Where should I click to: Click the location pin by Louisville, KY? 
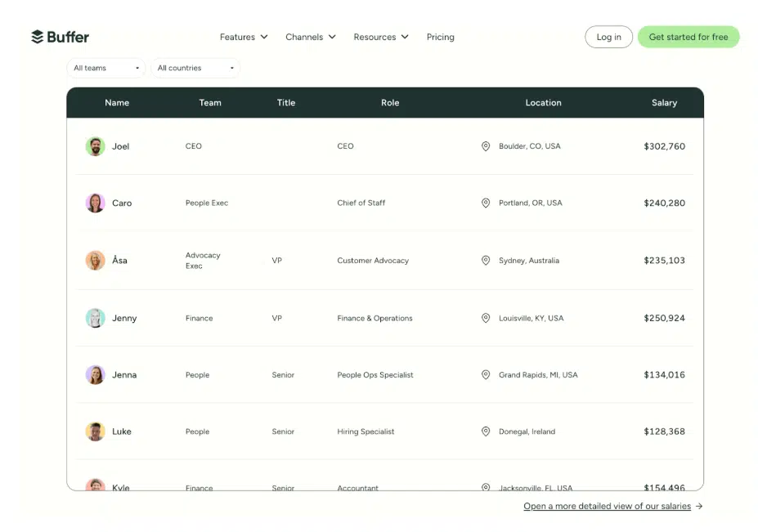coord(486,318)
